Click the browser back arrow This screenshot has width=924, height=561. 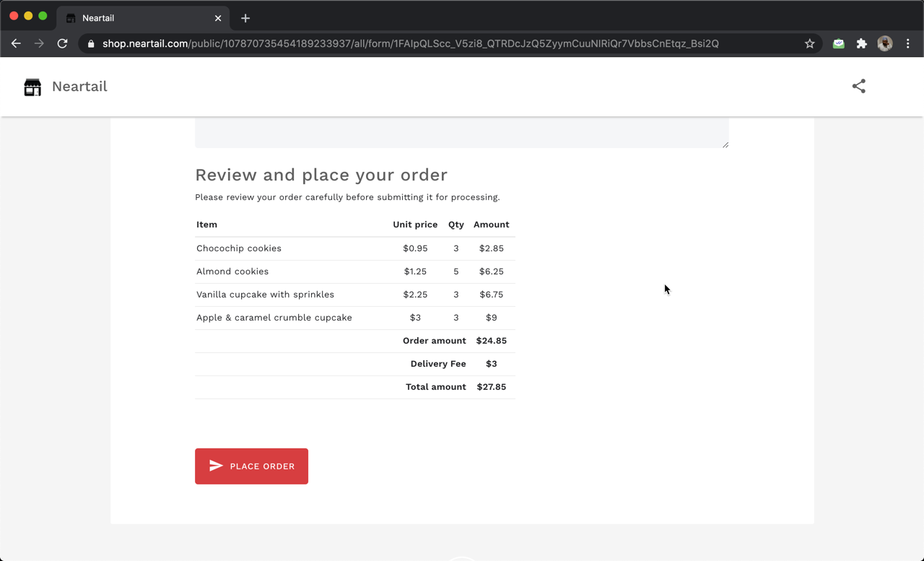(x=16, y=43)
